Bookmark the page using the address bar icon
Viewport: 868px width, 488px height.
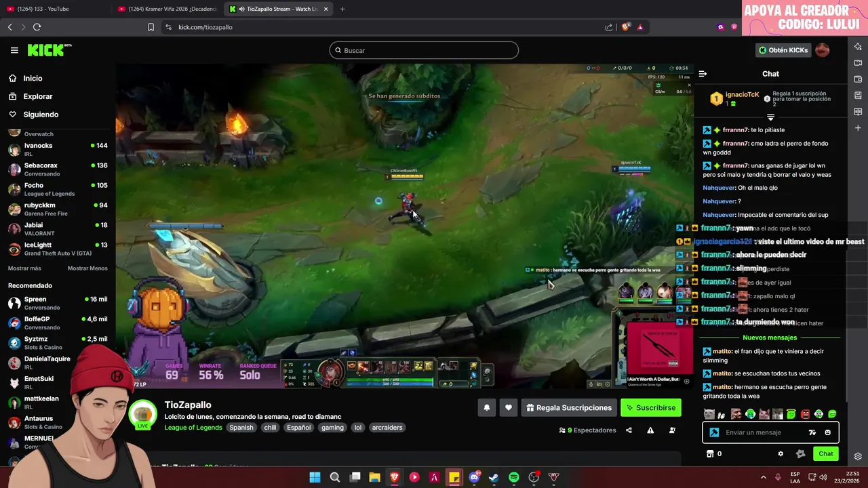(x=151, y=27)
